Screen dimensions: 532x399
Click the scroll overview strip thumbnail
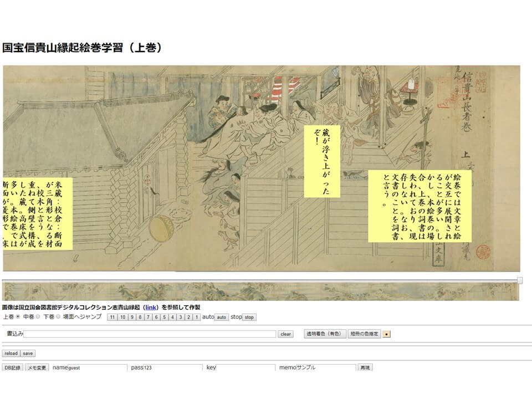point(260,292)
